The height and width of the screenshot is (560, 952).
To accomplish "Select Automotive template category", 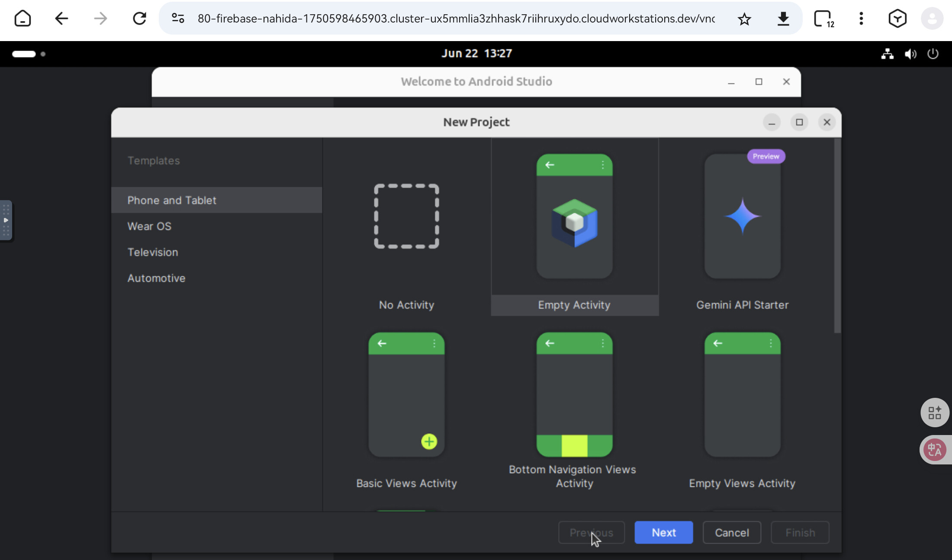I will click(156, 278).
